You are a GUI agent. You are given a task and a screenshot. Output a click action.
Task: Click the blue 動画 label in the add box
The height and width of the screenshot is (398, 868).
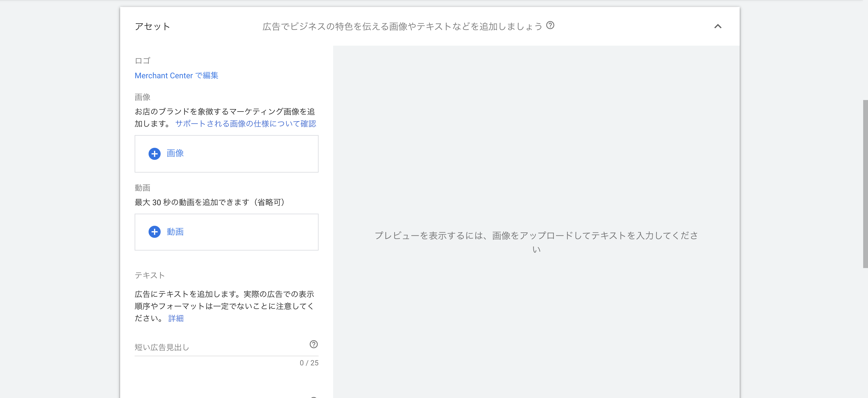click(x=175, y=232)
